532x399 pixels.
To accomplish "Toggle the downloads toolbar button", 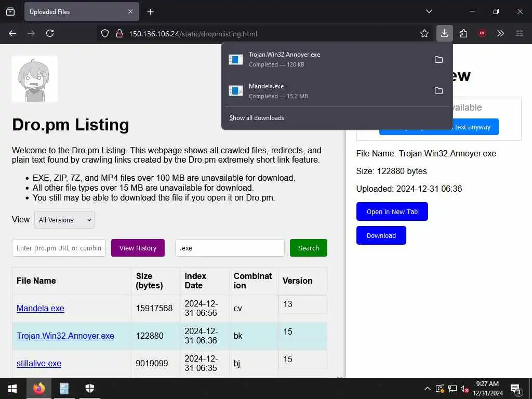I will pos(445,33).
